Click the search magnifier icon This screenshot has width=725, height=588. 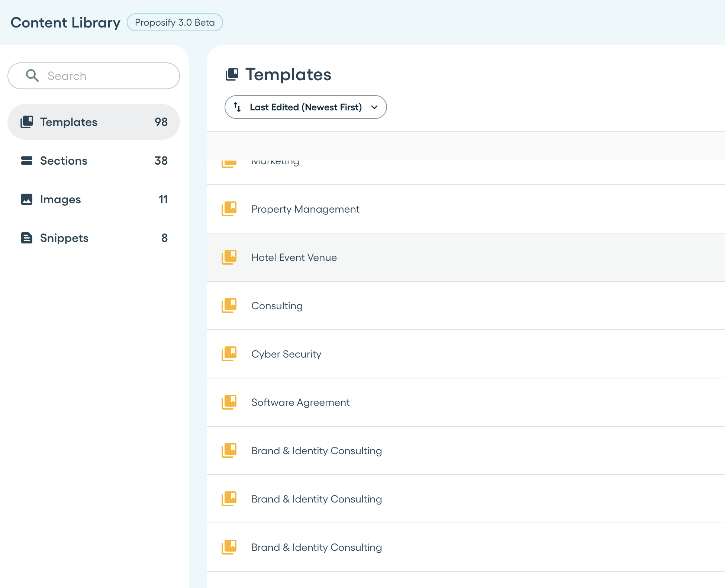[x=32, y=75]
